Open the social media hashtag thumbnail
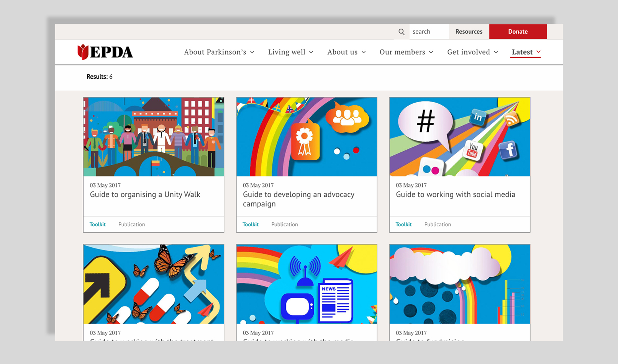 460,137
